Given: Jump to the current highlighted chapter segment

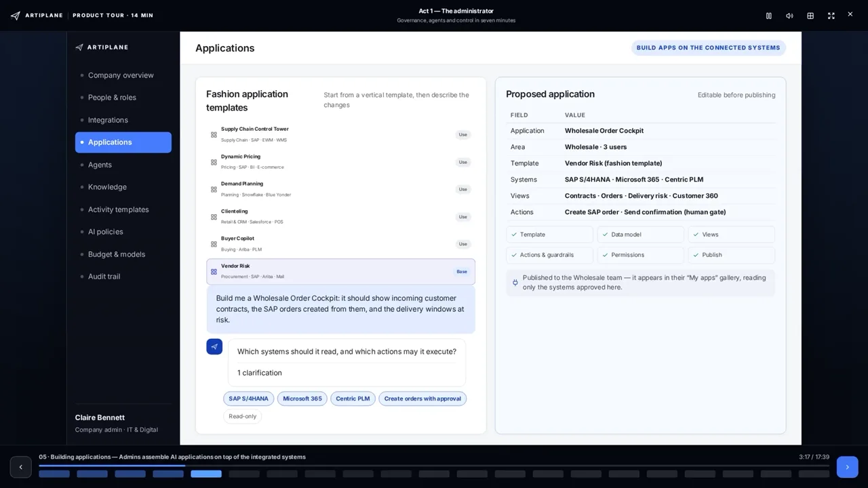Looking at the screenshot, I should 206,474.
